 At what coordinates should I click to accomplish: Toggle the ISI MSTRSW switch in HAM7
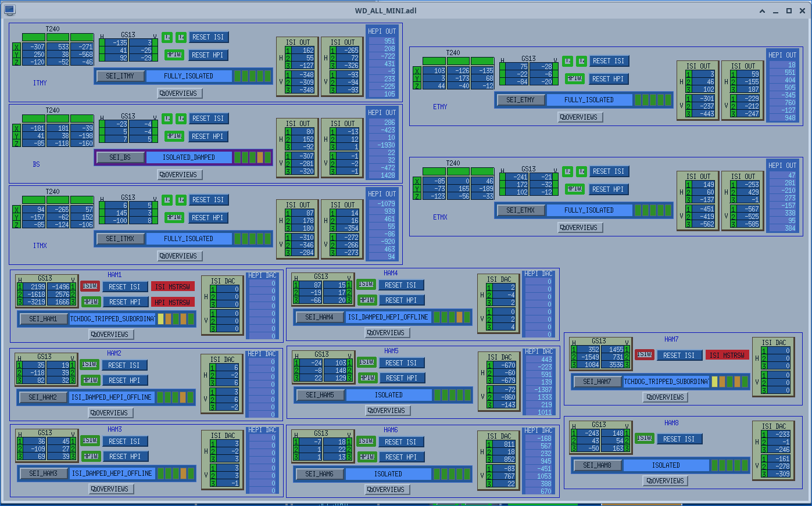[727, 355]
